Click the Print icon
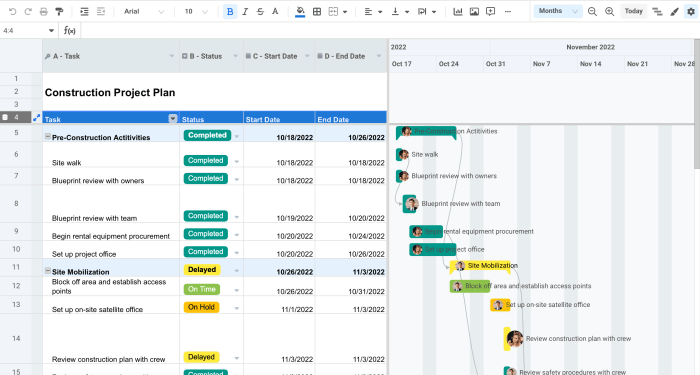 click(43, 12)
